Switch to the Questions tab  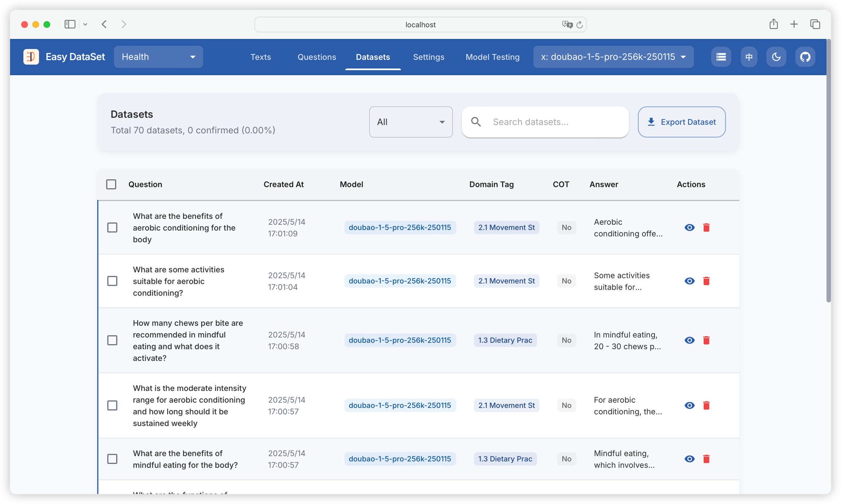click(316, 57)
